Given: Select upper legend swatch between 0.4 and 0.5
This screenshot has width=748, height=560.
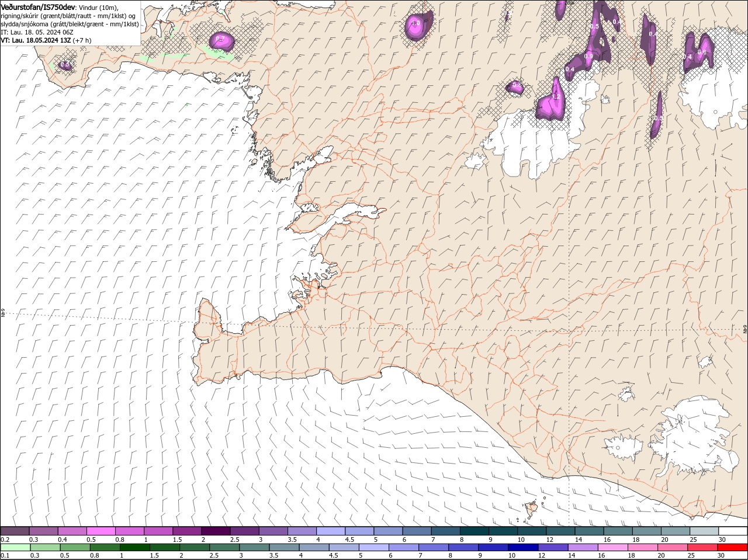Looking at the screenshot, I should coord(72,531).
